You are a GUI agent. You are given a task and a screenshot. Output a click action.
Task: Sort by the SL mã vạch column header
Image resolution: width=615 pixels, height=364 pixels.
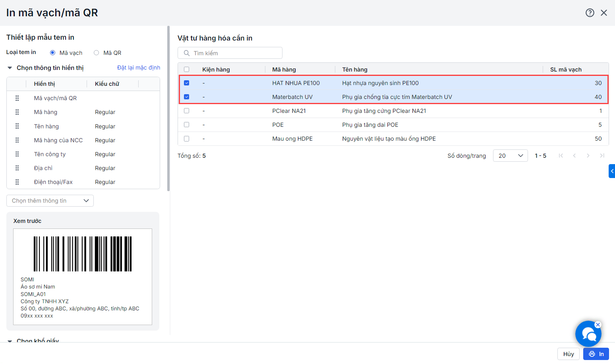tap(566, 70)
